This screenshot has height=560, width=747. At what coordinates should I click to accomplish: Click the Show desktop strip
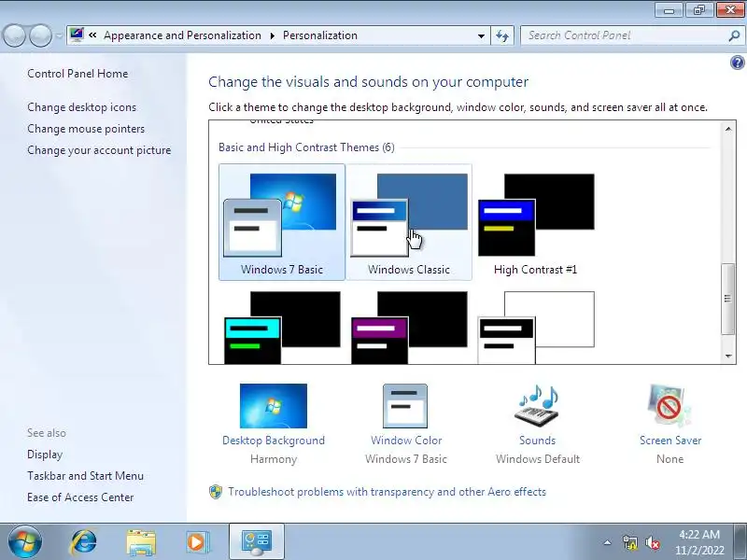(x=740, y=542)
